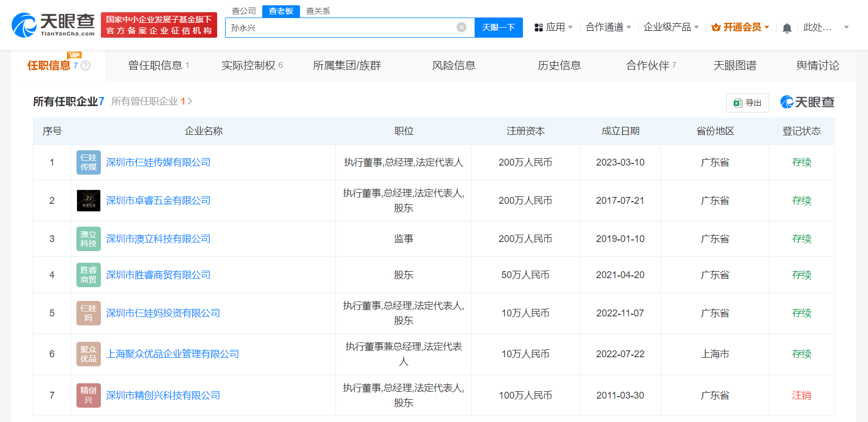Open 深圳市仨娃传媒有限公司 link

click(x=158, y=162)
